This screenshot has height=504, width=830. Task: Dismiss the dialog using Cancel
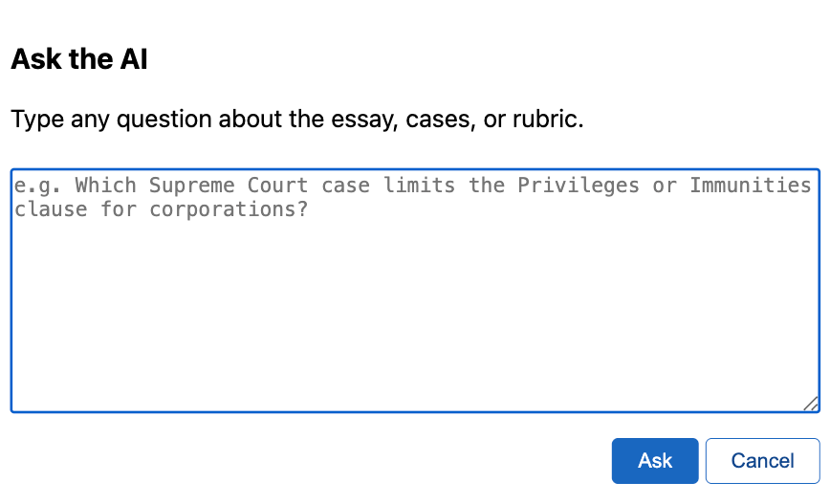point(763,461)
